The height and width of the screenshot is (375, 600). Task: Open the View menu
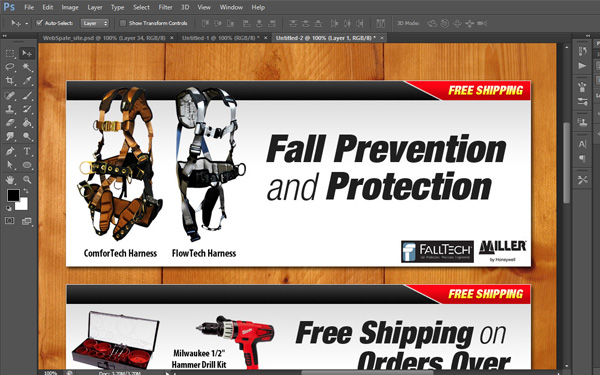[204, 7]
